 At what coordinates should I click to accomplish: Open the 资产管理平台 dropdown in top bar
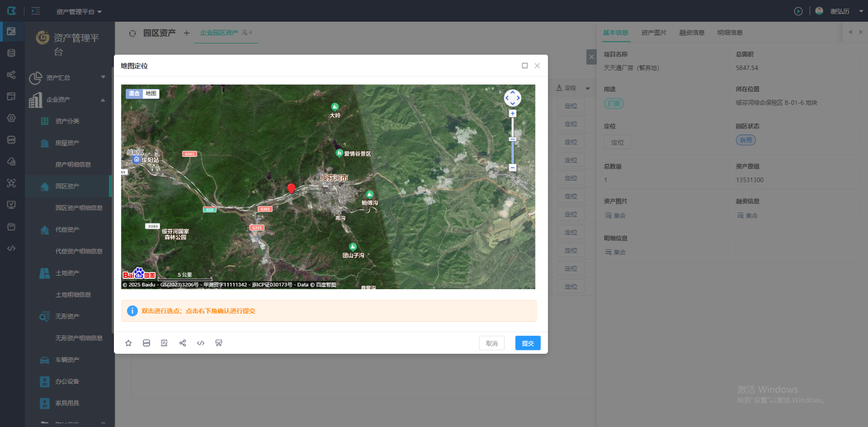point(79,11)
